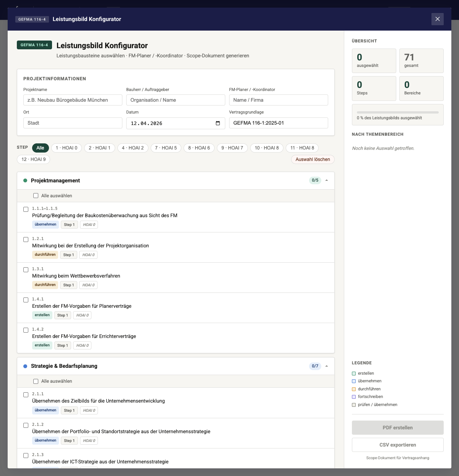Check item 1.1.1–1.1.5 Baukostenüberwachung
The image size is (459, 476).
pyautogui.click(x=26, y=210)
